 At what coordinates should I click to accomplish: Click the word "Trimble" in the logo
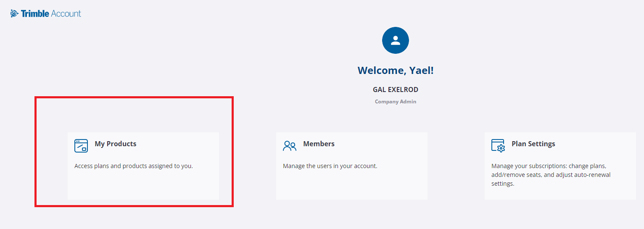35,13
